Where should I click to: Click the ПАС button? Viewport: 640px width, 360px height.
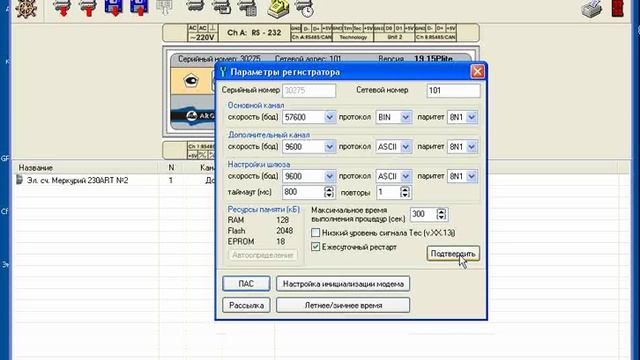click(246, 284)
